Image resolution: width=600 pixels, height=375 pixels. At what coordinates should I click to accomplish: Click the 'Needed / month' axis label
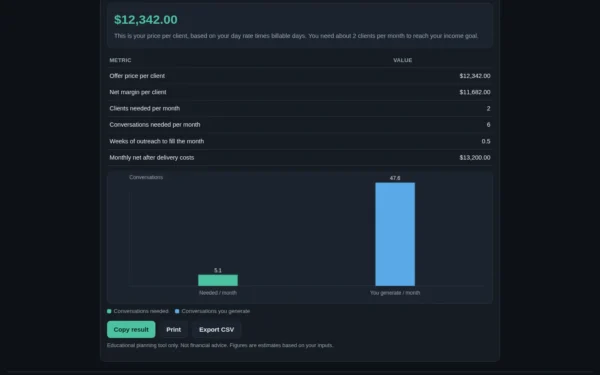(x=218, y=293)
